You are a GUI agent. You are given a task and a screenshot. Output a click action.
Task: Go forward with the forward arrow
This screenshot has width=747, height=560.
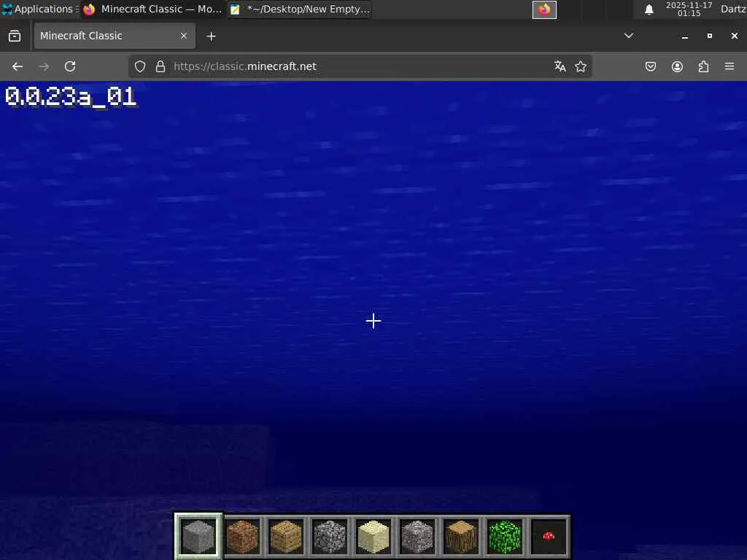pyautogui.click(x=44, y=66)
